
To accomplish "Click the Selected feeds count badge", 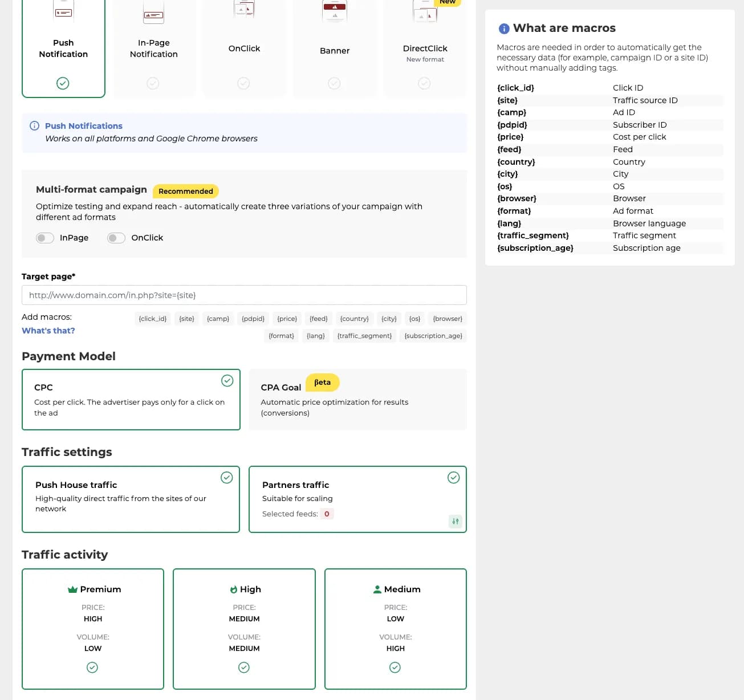I will 327,514.
